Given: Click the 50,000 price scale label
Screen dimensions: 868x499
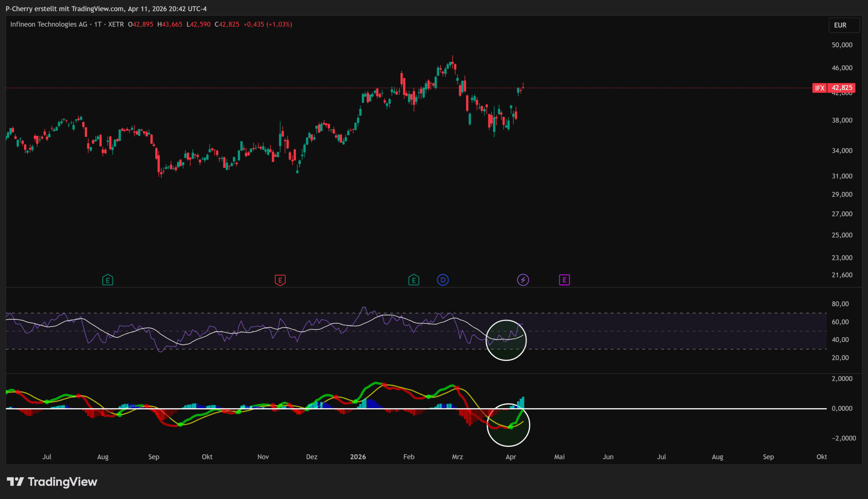Looking at the screenshot, I should click(842, 45).
